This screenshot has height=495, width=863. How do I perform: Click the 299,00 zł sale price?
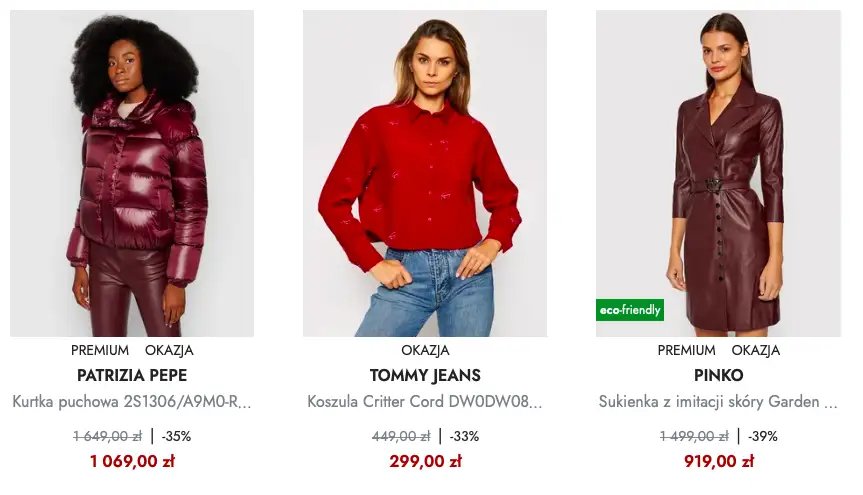(x=425, y=461)
